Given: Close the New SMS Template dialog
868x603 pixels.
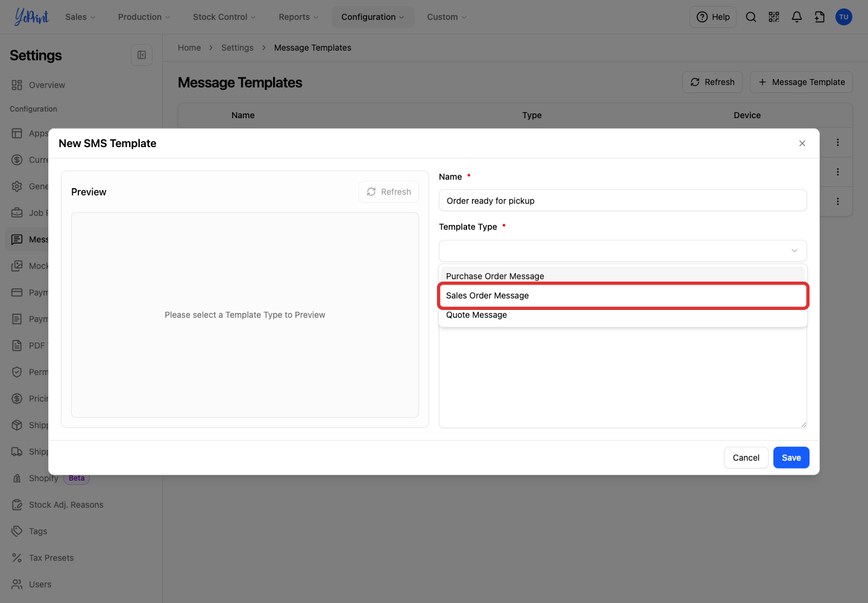Looking at the screenshot, I should coord(802,144).
